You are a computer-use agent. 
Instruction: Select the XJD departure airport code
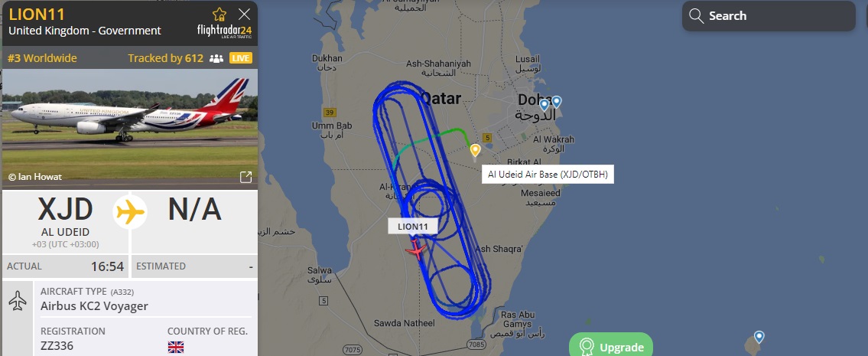[65, 211]
